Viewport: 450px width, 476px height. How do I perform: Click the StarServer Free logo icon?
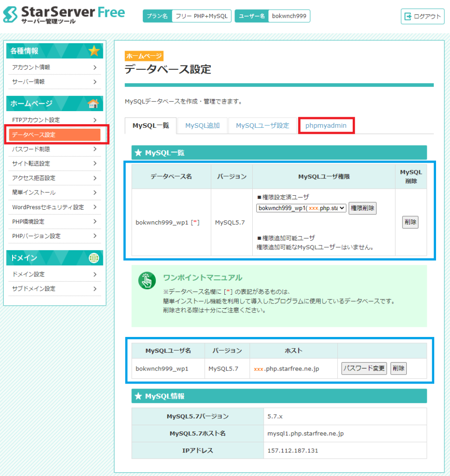click(x=10, y=14)
